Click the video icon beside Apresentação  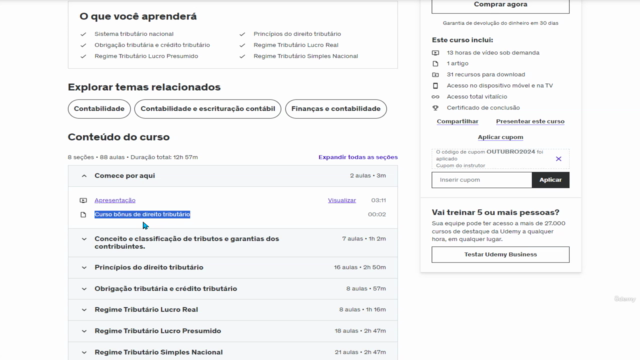click(83, 200)
